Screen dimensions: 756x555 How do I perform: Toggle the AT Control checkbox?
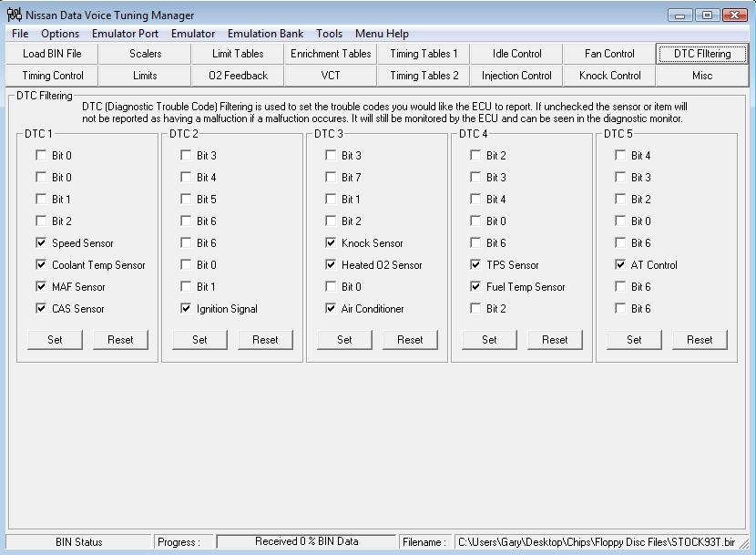point(620,265)
